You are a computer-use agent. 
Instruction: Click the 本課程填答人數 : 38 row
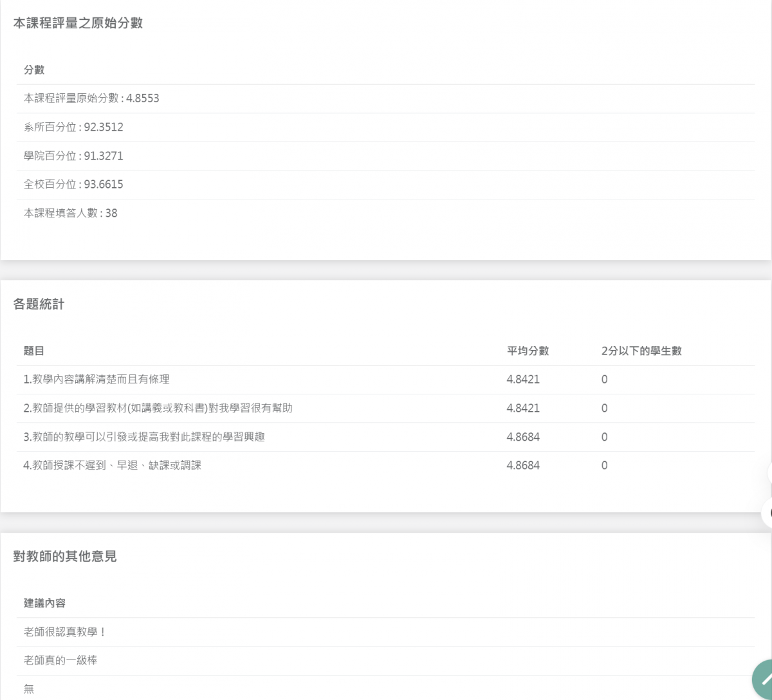(x=386, y=213)
